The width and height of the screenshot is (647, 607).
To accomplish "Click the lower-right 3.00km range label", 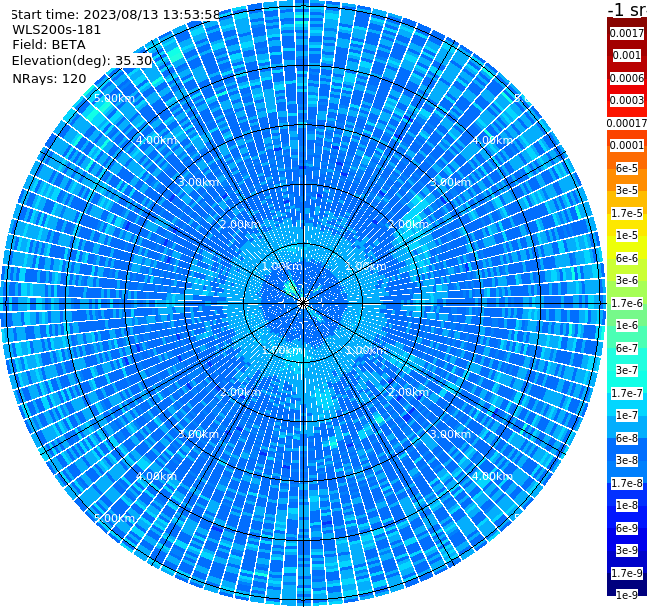I will tap(451, 434).
